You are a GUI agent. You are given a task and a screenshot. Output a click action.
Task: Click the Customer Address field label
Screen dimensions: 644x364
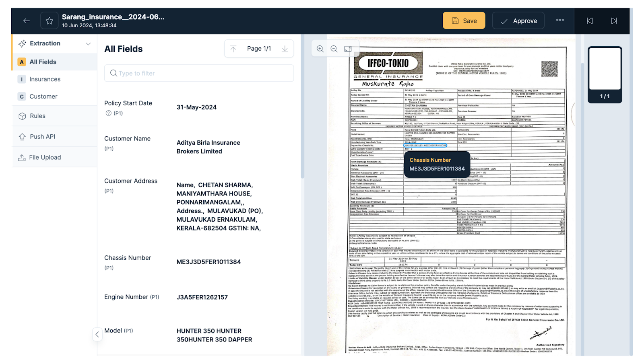click(x=131, y=181)
